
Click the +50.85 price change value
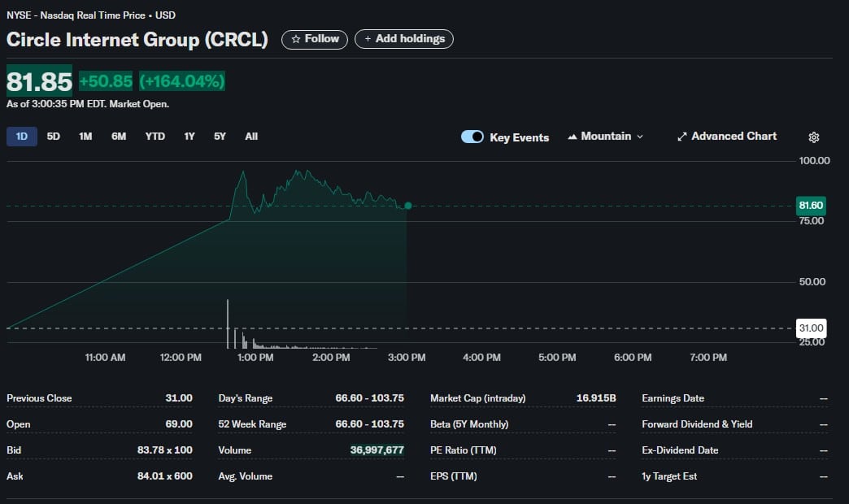point(106,81)
